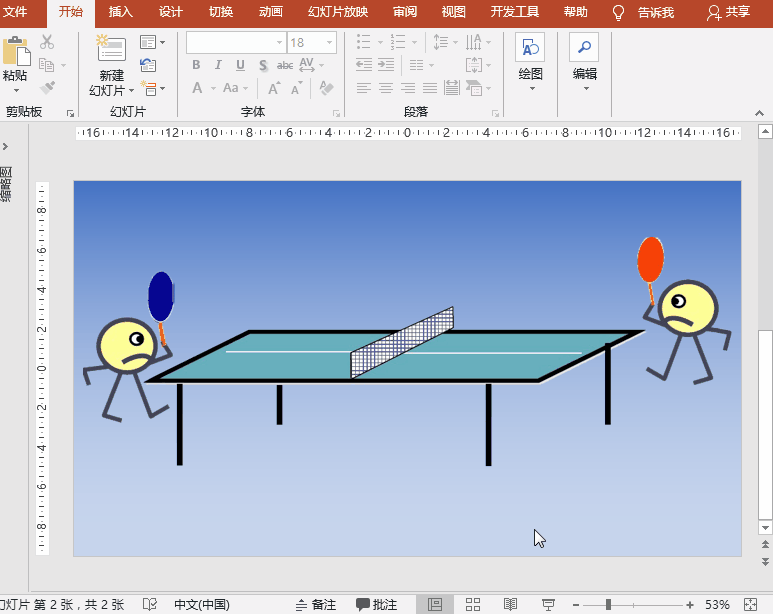773x614 pixels.
Task: Switch to the Slide Show tab
Action: (338, 12)
